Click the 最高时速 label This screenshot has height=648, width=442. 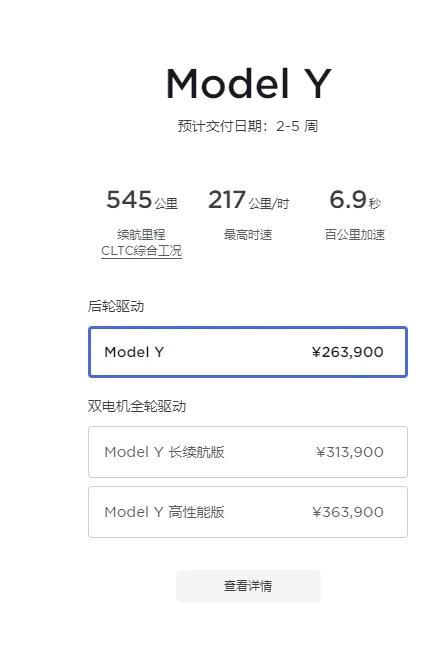click(x=248, y=235)
